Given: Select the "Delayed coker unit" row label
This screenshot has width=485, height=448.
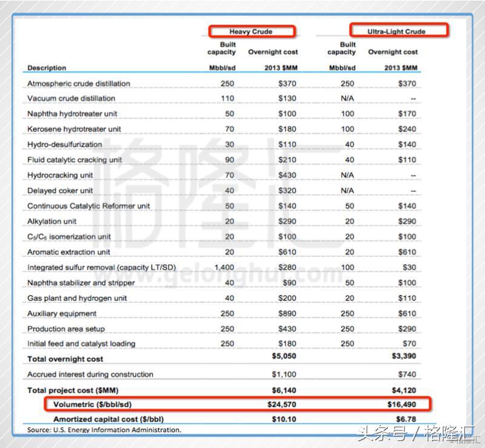Looking at the screenshot, I should click(60, 190).
